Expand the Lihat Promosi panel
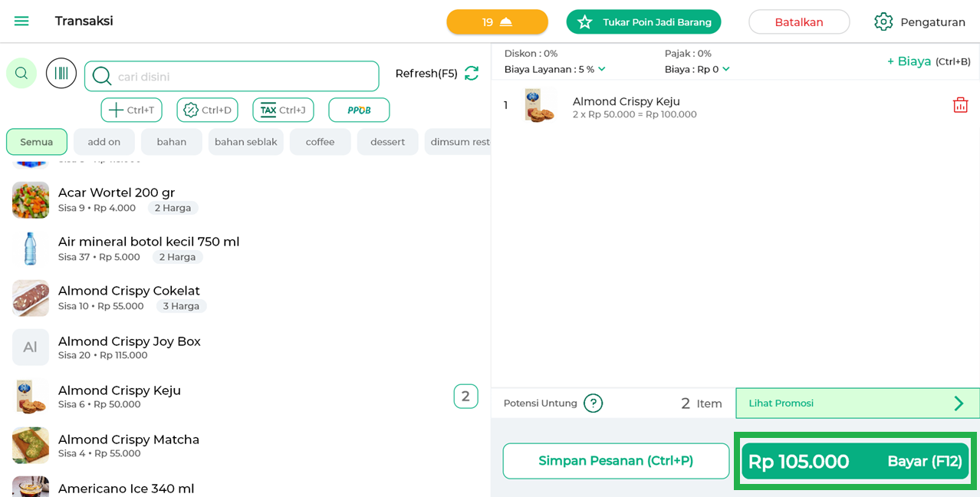This screenshot has width=980, height=497. click(x=857, y=403)
